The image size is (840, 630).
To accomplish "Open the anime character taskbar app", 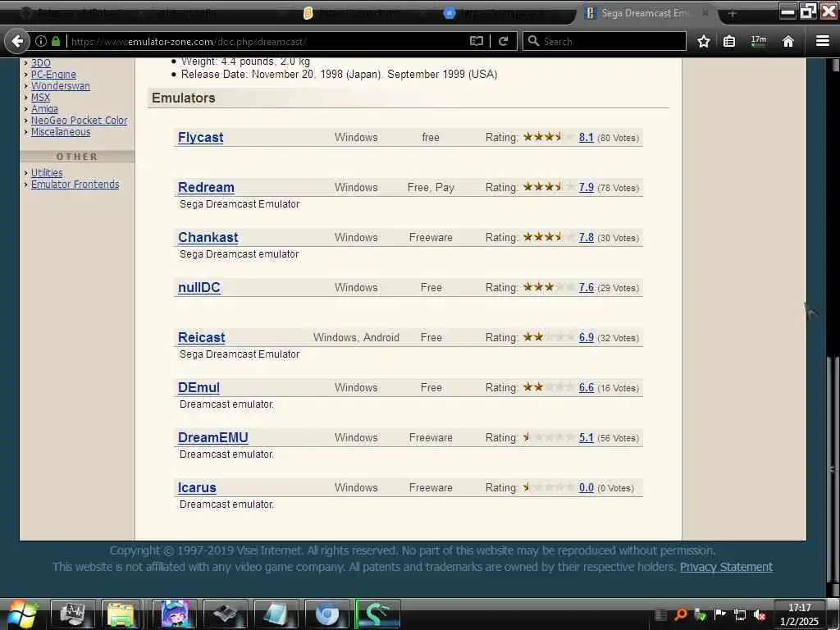I will (x=174, y=614).
